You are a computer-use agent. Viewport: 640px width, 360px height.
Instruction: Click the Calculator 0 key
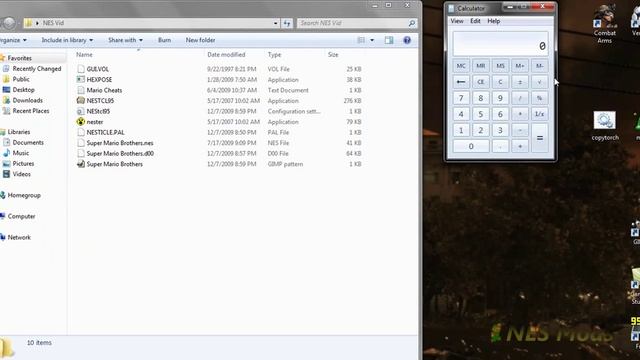pyautogui.click(x=471, y=146)
